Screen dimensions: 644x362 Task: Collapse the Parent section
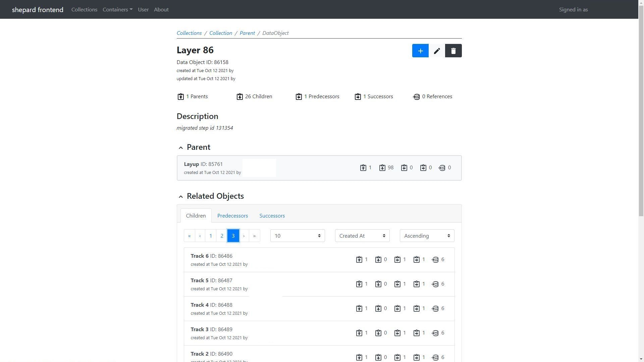coord(181,147)
